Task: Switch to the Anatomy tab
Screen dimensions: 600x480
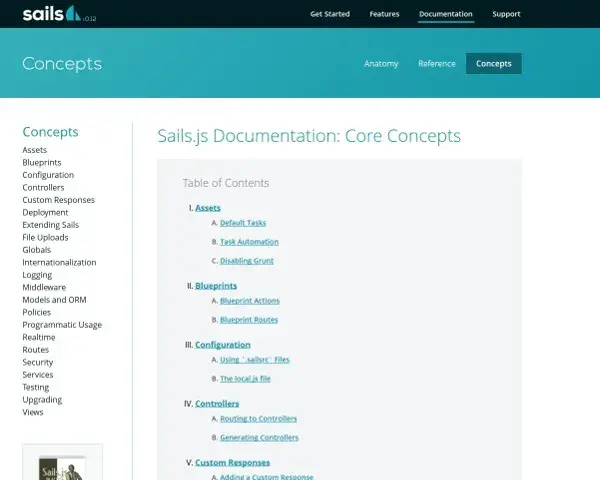Action: (381, 64)
